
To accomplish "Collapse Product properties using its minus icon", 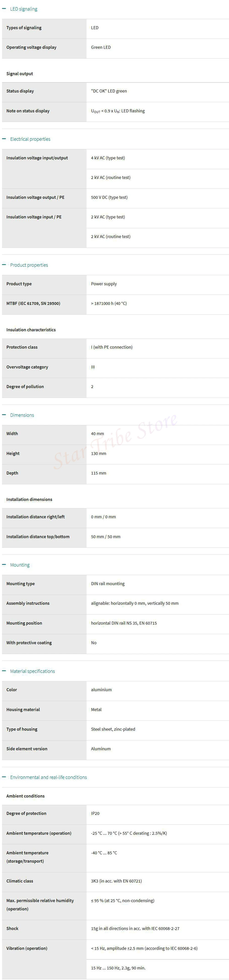I will [x=4, y=265].
